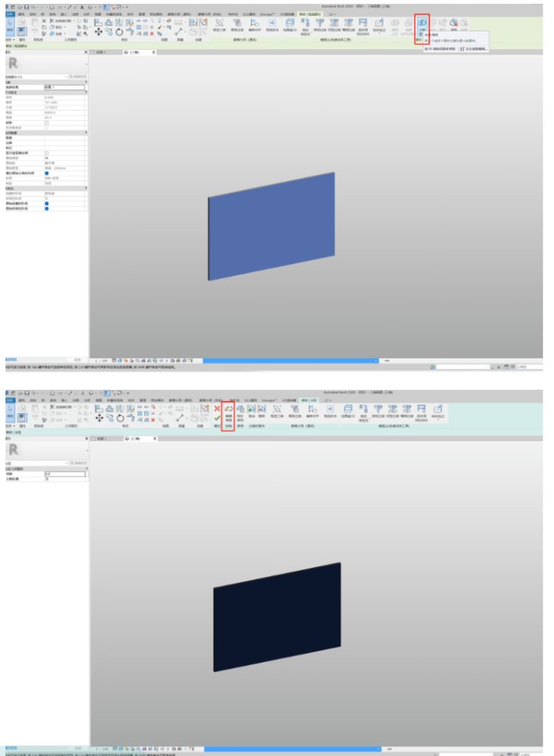Click the view scale 1:100 in upper status bar

click(x=100, y=361)
